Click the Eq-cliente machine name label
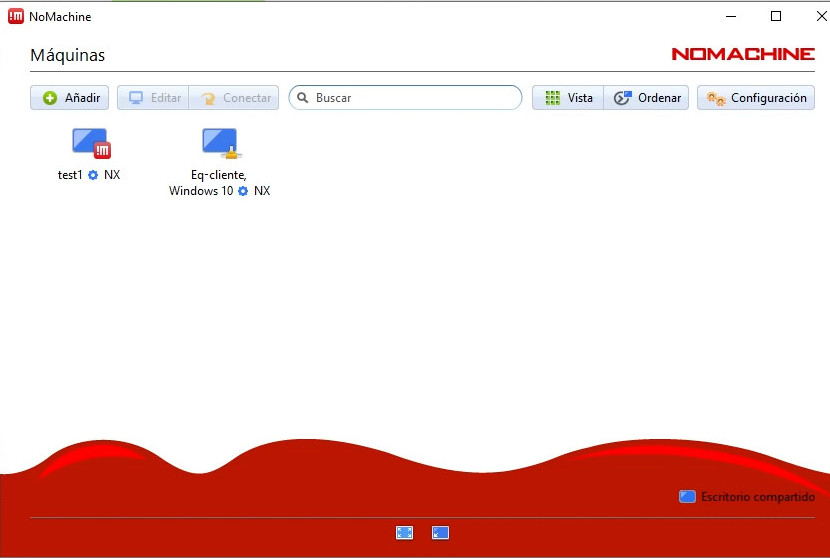 [x=218, y=175]
